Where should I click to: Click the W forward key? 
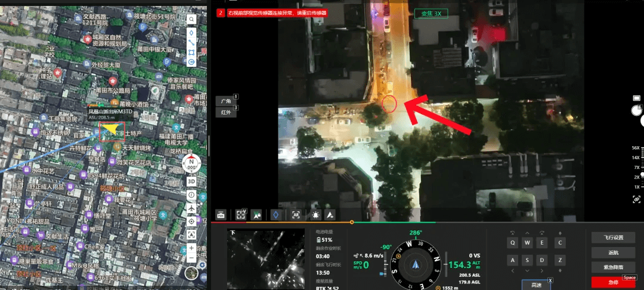tap(527, 243)
